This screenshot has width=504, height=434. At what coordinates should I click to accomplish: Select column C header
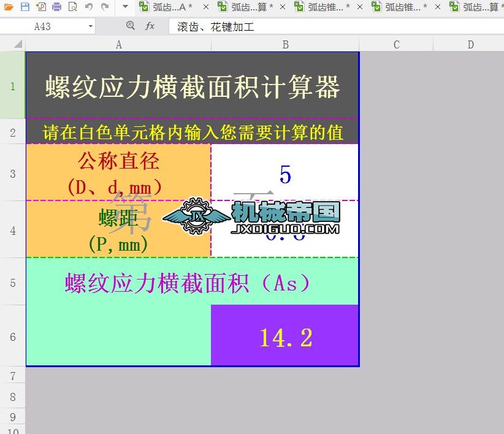click(x=396, y=45)
